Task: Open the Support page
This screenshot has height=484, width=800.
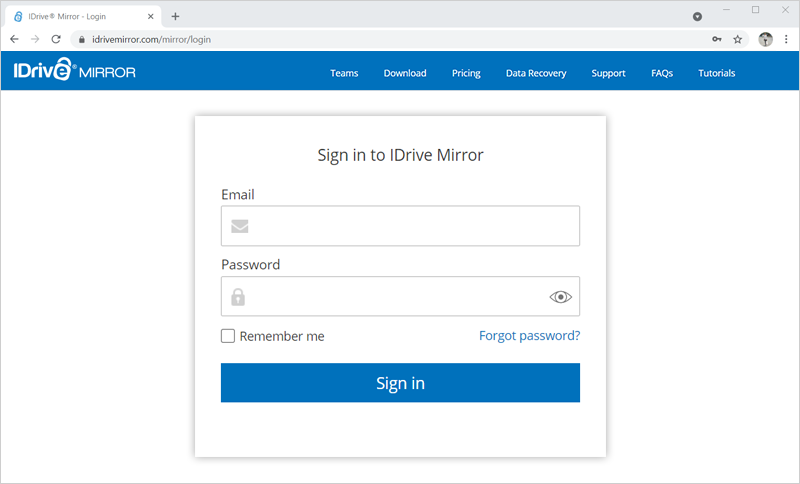Action: coord(608,73)
